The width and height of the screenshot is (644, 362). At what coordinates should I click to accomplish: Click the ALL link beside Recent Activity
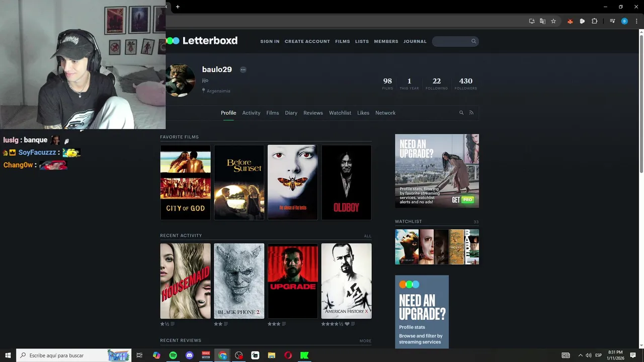[368, 236]
